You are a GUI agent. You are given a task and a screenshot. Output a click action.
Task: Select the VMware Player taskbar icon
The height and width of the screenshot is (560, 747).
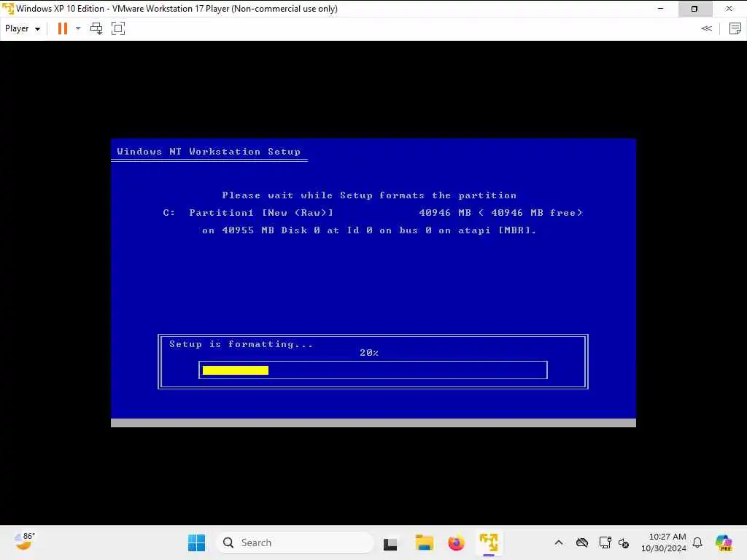(489, 542)
